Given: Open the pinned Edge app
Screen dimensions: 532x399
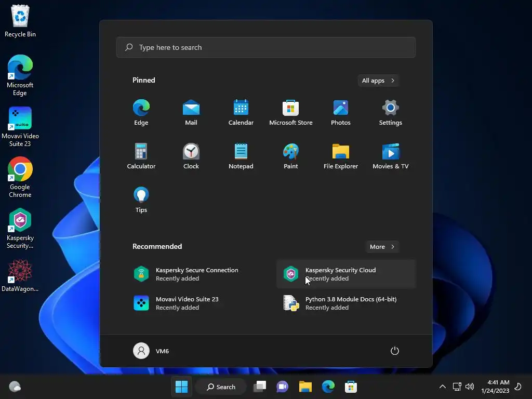Looking at the screenshot, I should pos(141,113).
